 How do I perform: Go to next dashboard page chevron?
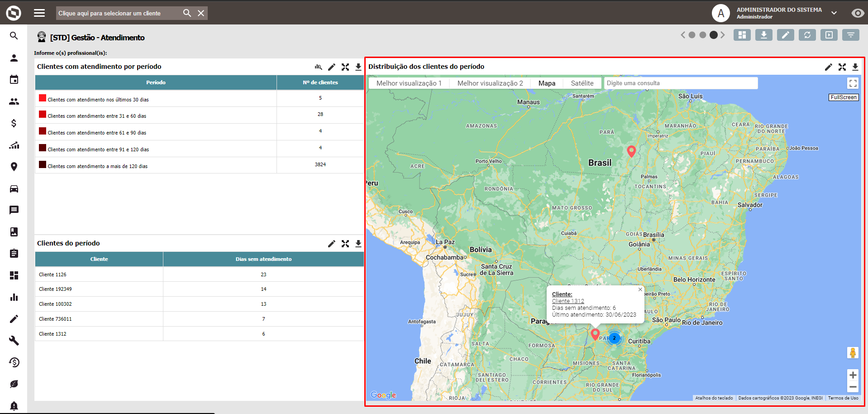[723, 35]
